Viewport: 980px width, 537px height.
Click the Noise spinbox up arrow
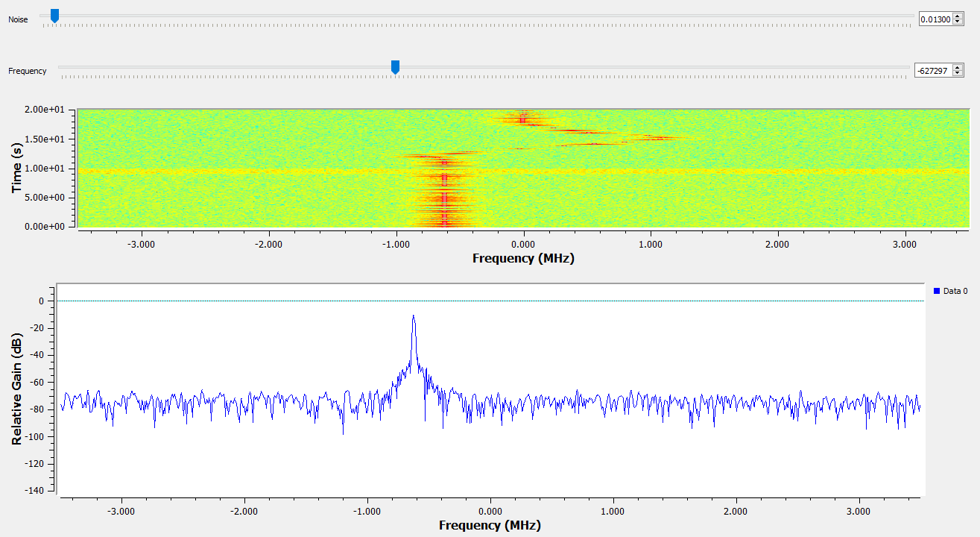coord(958,16)
